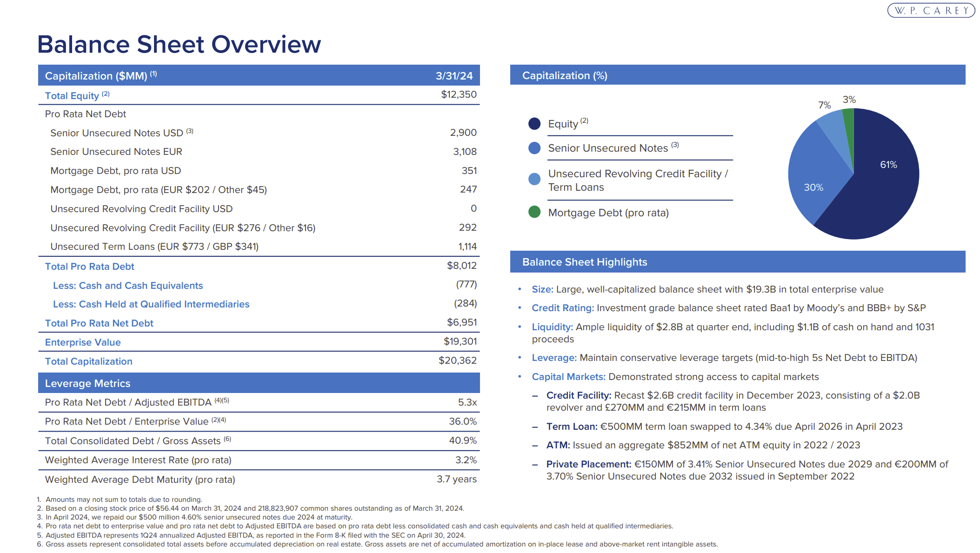Select Unsecured Revolving Credit Facility EUR $276 row
This screenshot has height=553, width=980.
point(259,228)
